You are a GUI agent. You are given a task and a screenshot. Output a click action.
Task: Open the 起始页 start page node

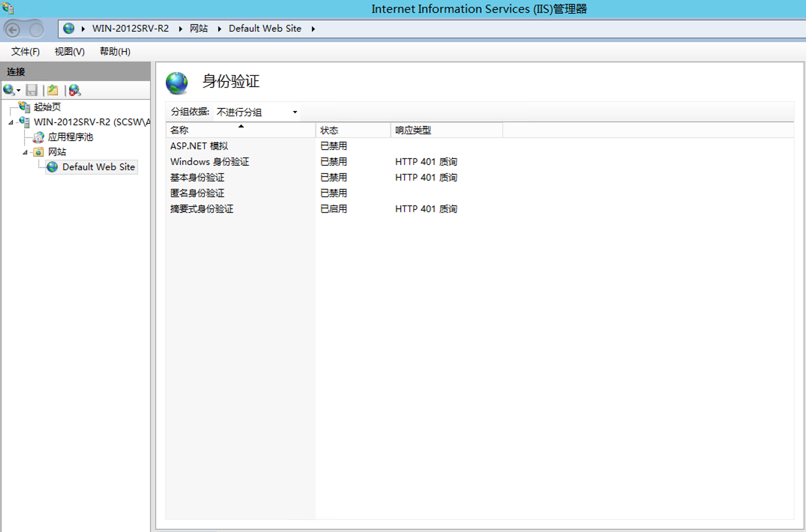click(x=47, y=107)
